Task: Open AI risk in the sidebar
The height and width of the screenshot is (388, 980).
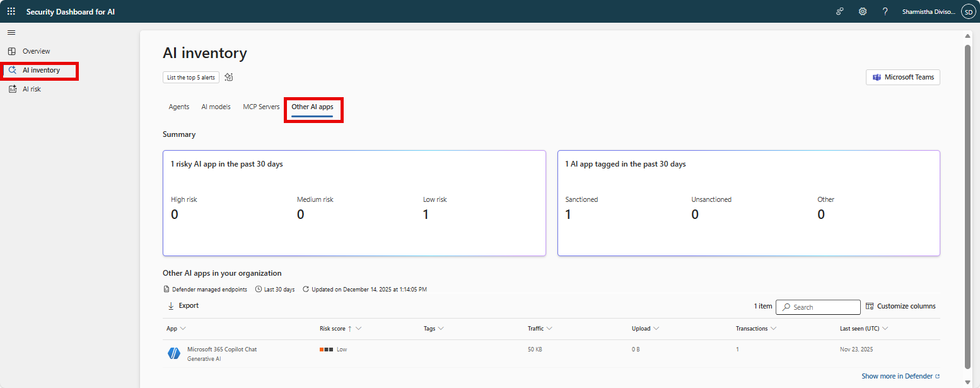Action: (32, 89)
